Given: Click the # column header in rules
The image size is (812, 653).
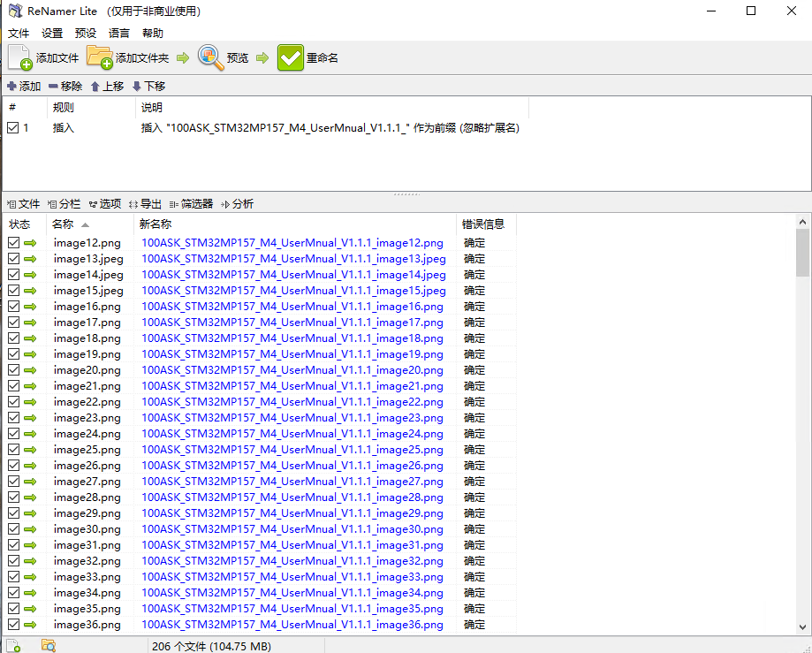Looking at the screenshot, I should tap(25, 107).
